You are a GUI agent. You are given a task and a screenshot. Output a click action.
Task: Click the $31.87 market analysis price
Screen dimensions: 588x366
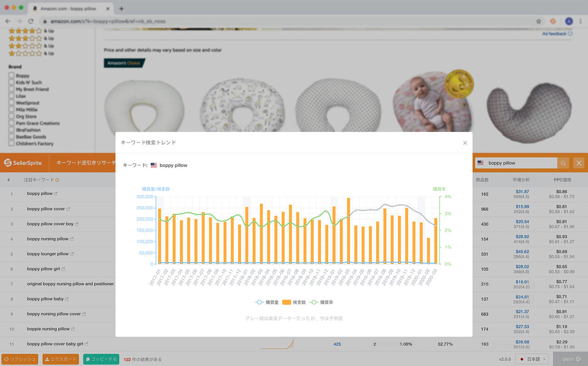(522, 191)
